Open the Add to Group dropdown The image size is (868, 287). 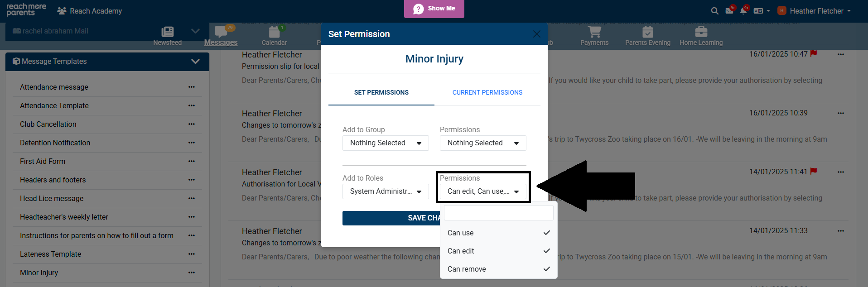pyautogui.click(x=386, y=143)
